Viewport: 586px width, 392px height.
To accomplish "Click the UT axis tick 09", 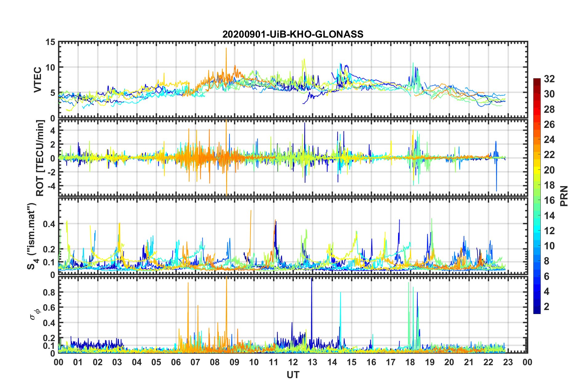I will 234,362.
